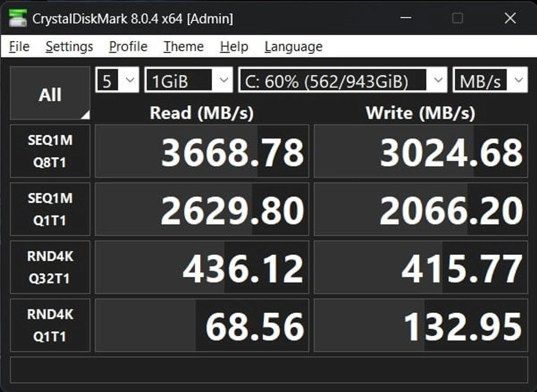Open the Settings menu
537x392 pixels.
click(x=69, y=46)
